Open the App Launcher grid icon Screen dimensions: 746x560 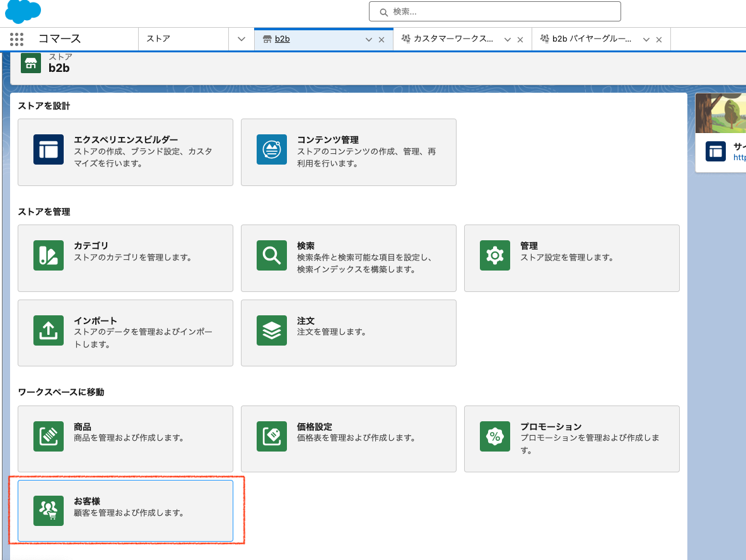16,39
